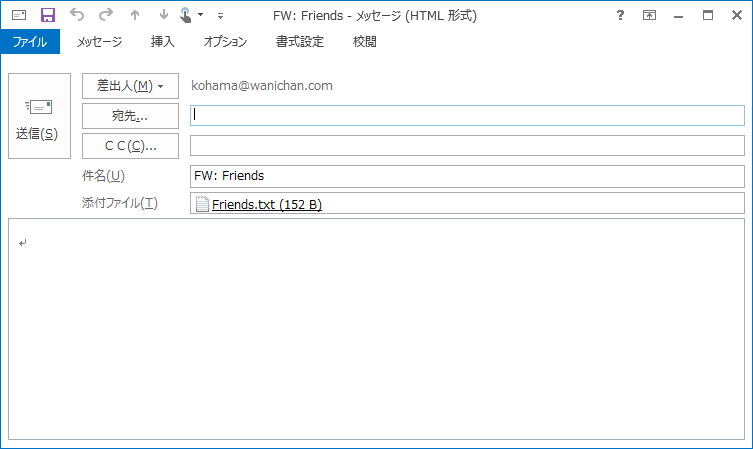The image size is (753, 449).
Task: Open the customize quick access toolbar dropdown
Action: (x=220, y=17)
